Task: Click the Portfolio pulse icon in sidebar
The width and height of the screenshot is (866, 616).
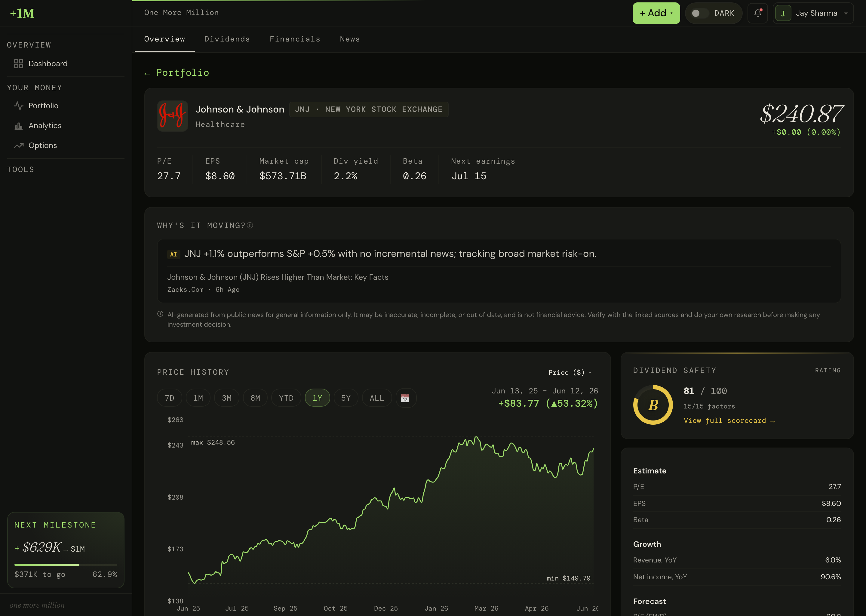Action: click(19, 106)
